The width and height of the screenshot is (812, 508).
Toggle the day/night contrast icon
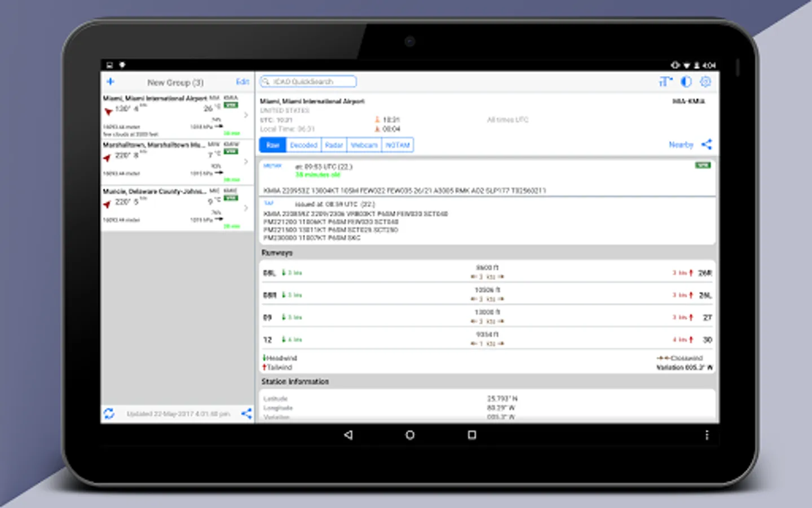click(x=686, y=82)
